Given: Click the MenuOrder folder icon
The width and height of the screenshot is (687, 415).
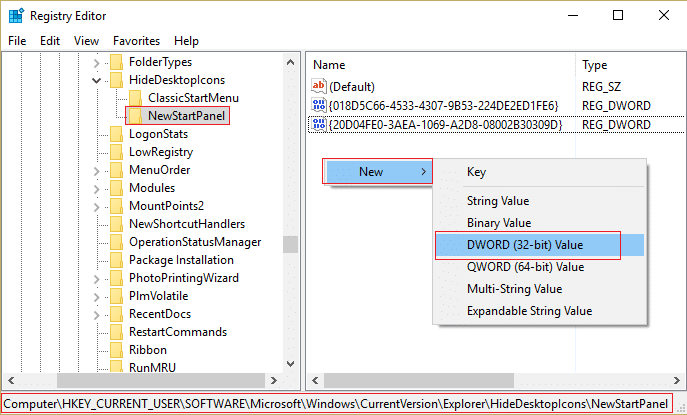Looking at the screenshot, I should click(x=117, y=170).
